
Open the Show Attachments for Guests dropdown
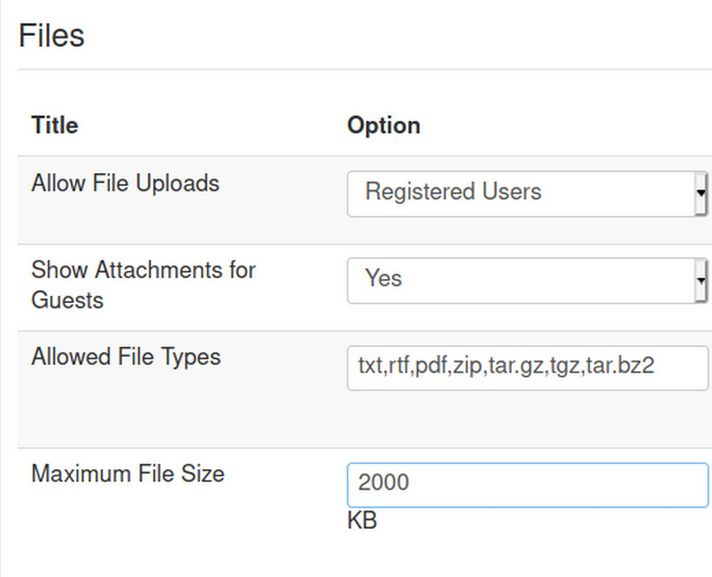[x=527, y=280]
